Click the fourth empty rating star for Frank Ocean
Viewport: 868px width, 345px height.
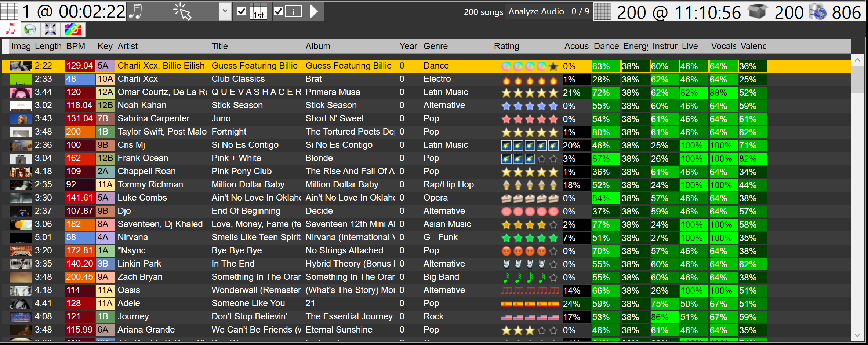coord(542,159)
